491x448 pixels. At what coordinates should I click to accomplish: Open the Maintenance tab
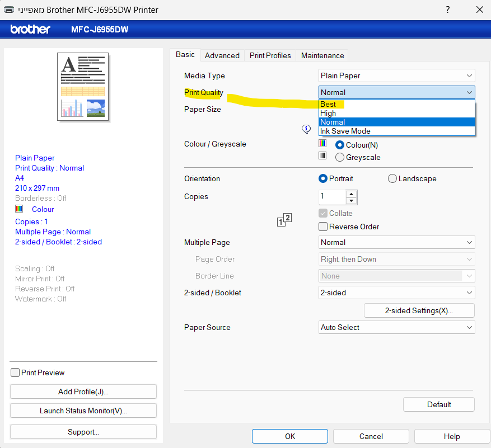(322, 55)
